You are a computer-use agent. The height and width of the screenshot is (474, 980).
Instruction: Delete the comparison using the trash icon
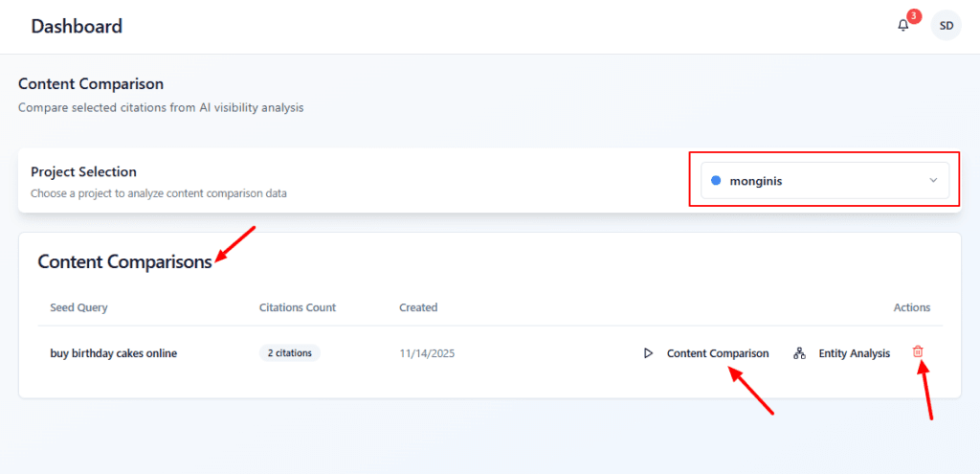(918, 352)
